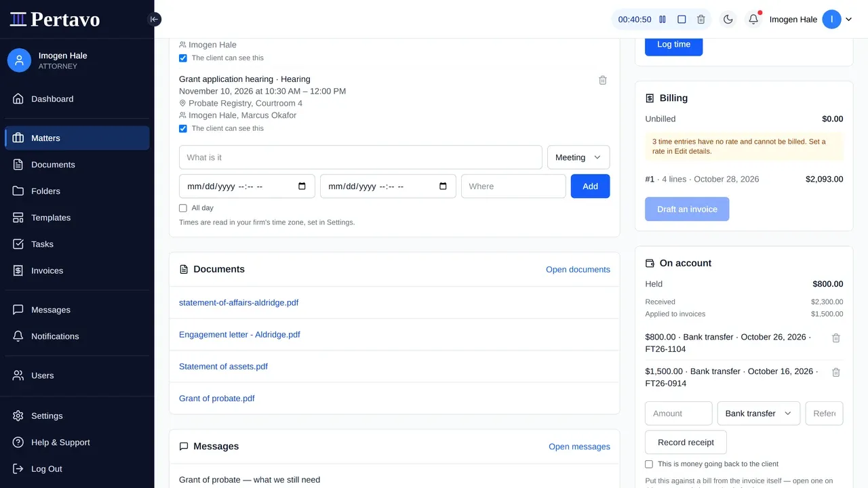Open Folders in the sidebar
The width and height of the screenshot is (868, 488).
pos(77,191)
